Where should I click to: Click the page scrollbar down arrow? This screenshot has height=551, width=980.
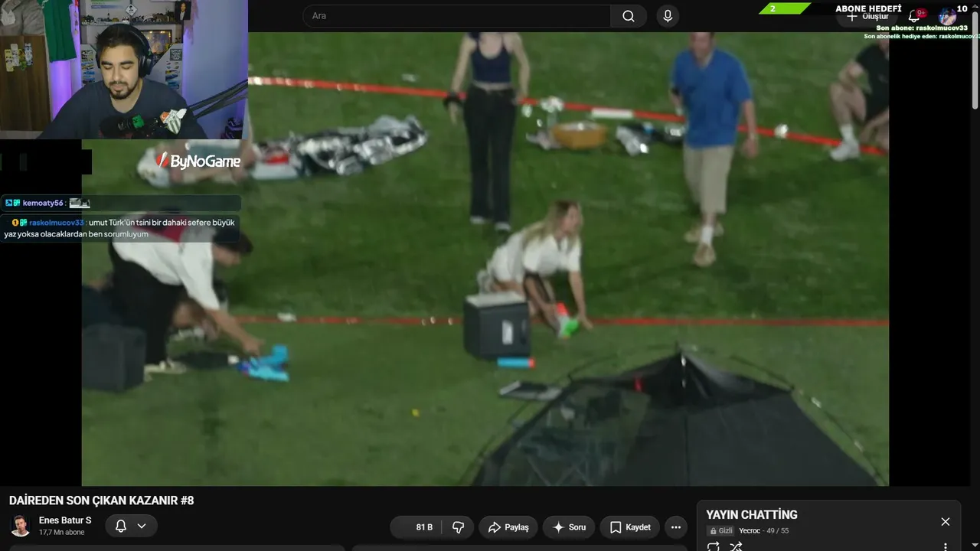[975, 546]
